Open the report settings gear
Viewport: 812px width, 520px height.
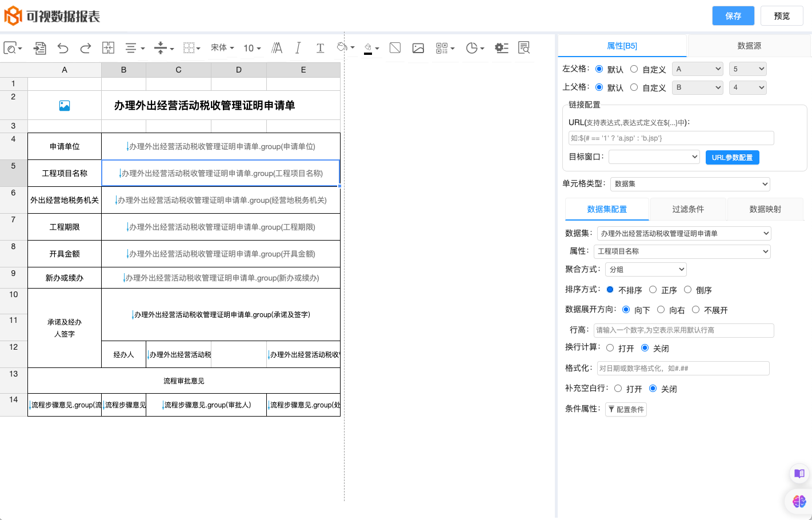coord(502,48)
